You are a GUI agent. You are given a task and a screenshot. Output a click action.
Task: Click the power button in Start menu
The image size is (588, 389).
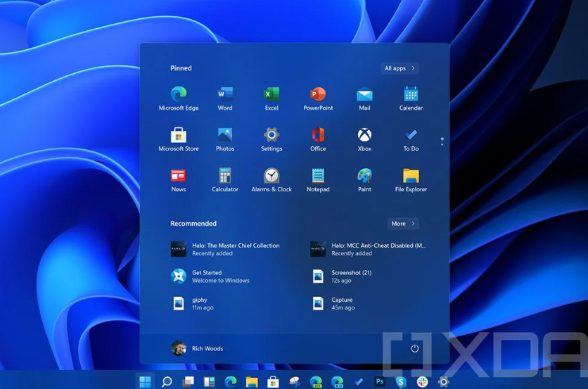(414, 348)
